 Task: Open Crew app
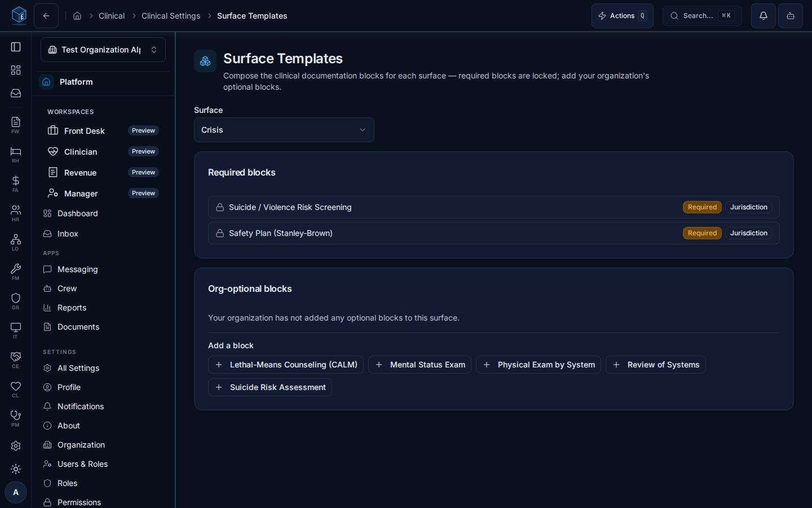(103, 288)
